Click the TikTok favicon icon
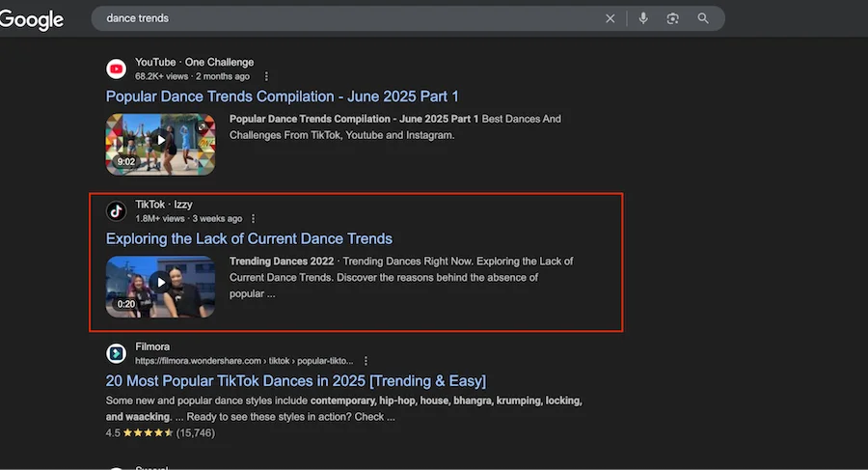The height and width of the screenshot is (470, 868). [117, 211]
